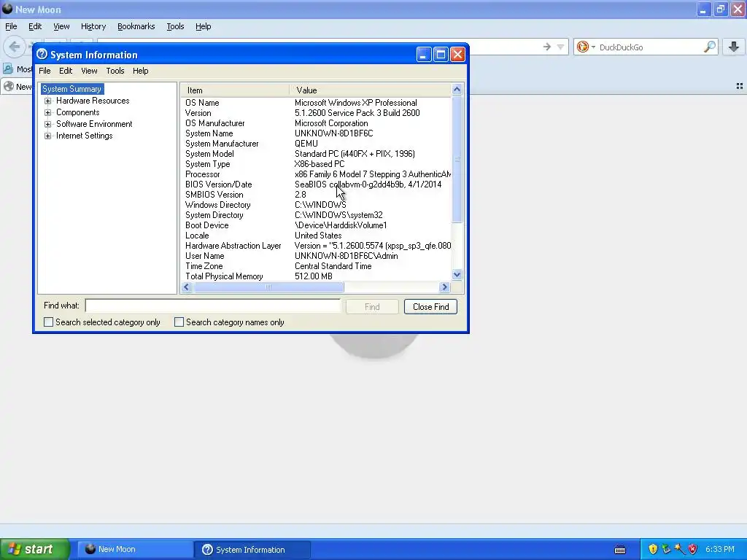Click the go arrow in New Moon address bar
Image resolution: width=747 pixels, height=560 pixels.
pos(547,47)
